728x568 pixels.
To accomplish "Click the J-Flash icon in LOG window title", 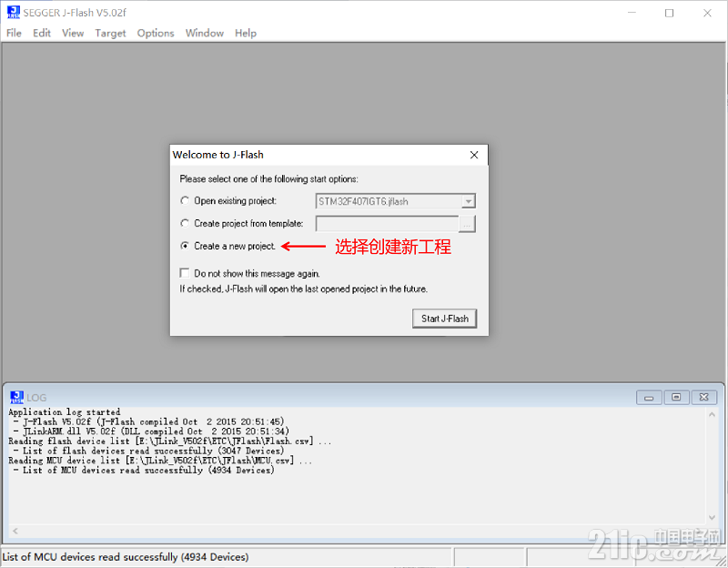I will coord(16,398).
